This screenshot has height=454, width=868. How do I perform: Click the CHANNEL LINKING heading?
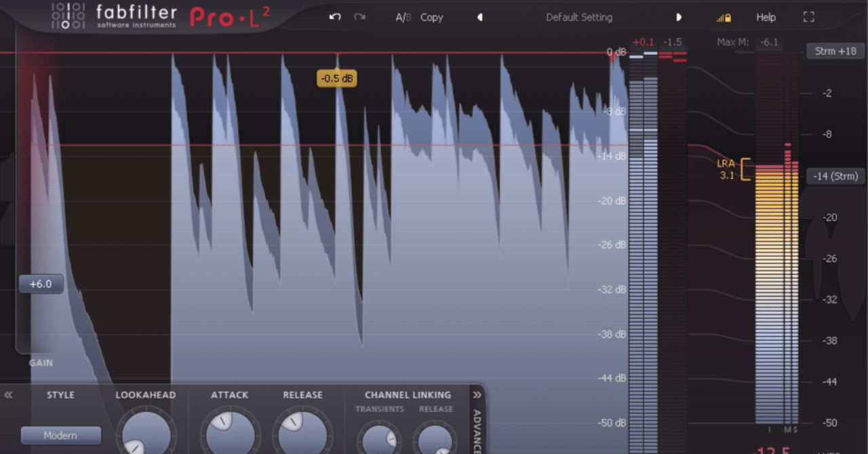pyautogui.click(x=408, y=394)
